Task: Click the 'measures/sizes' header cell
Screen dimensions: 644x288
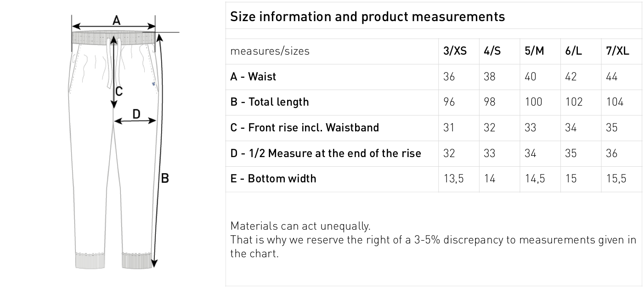Action: click(x=270, y=51)
